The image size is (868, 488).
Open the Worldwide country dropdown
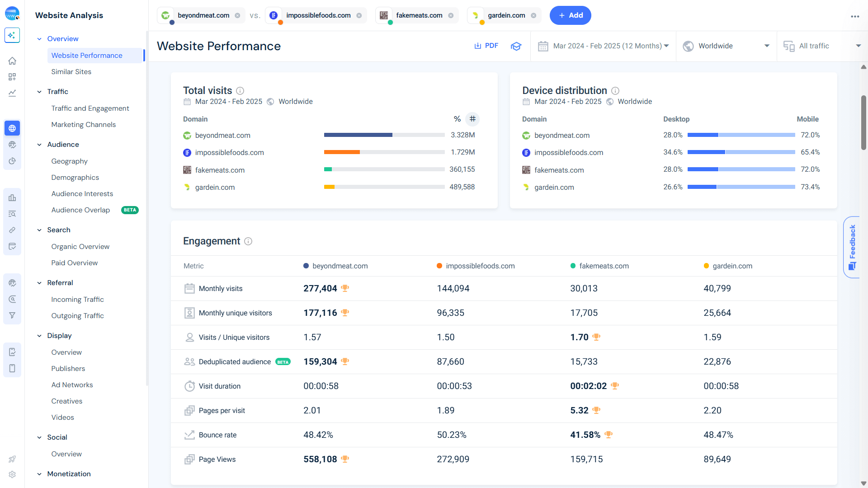pyautogui.click(x=726, y=46)
